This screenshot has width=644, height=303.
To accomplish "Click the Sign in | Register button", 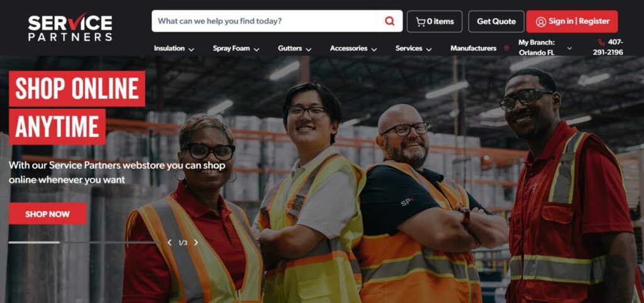I will [x=572, y=21].
